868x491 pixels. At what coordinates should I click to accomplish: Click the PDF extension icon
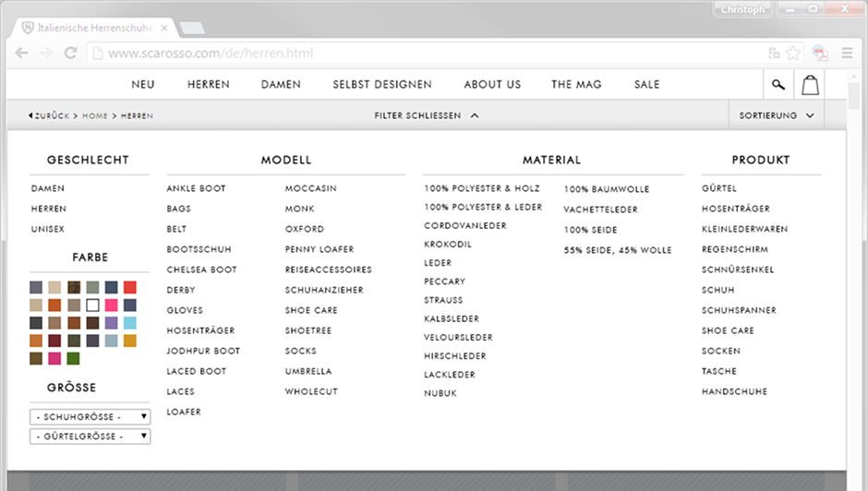point(820,54)
